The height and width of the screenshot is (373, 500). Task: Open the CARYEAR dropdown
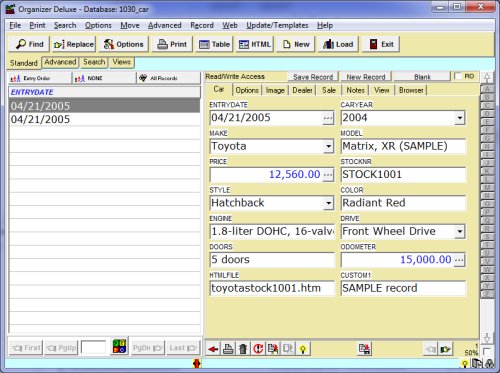460,118
